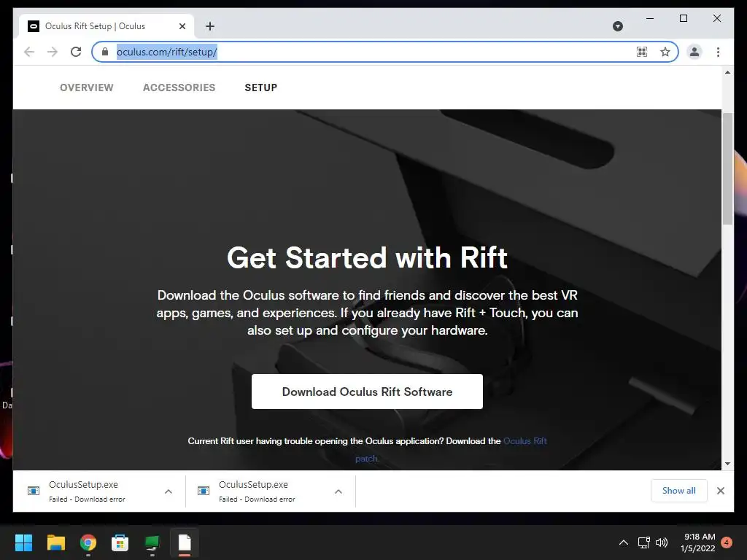Open the green monitor app in taskbar
747x560 pixels.
(x=152, y=542)
